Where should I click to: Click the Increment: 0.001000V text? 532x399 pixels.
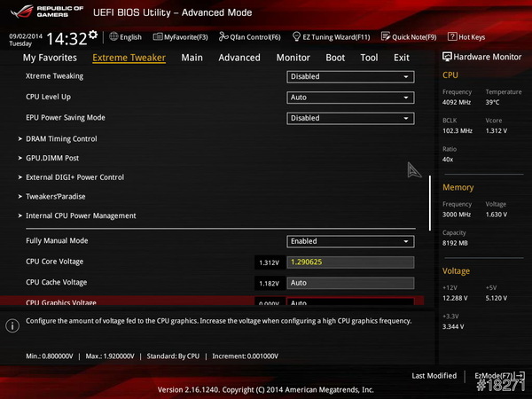coord(246,356)
